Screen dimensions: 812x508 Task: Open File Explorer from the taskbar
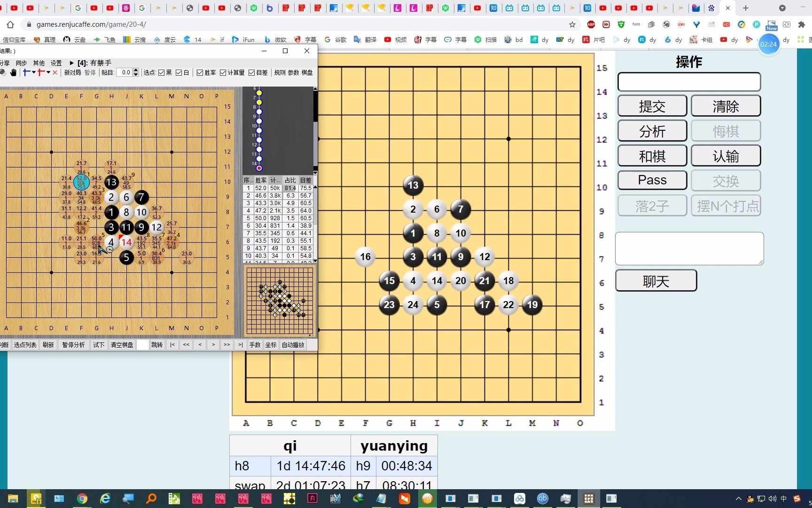tap(13, 499)
